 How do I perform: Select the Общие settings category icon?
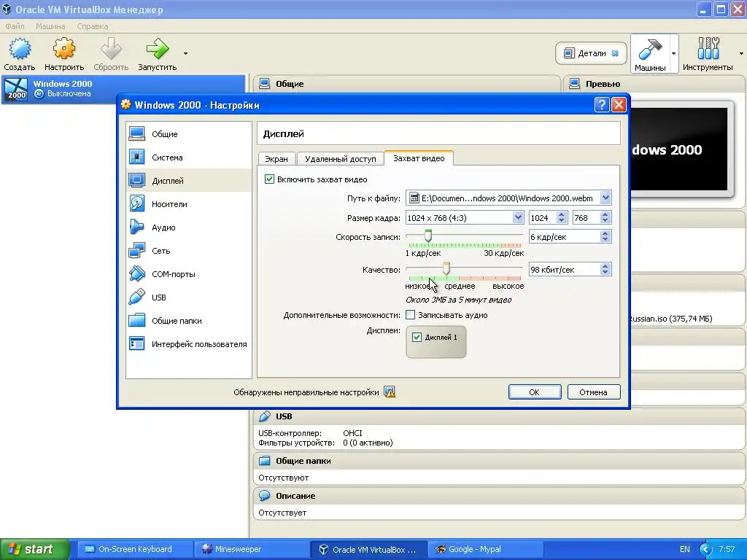[136, 134]
